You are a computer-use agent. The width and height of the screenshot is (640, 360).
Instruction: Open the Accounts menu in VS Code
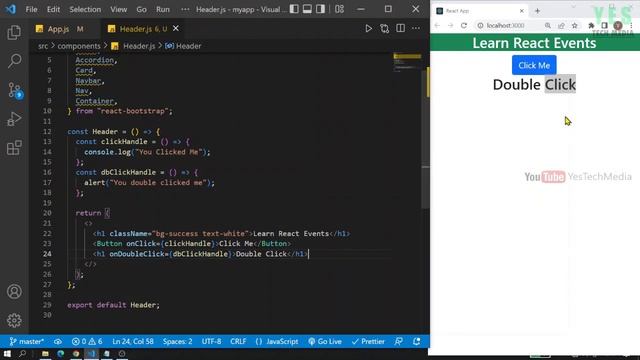click(14, 291)
